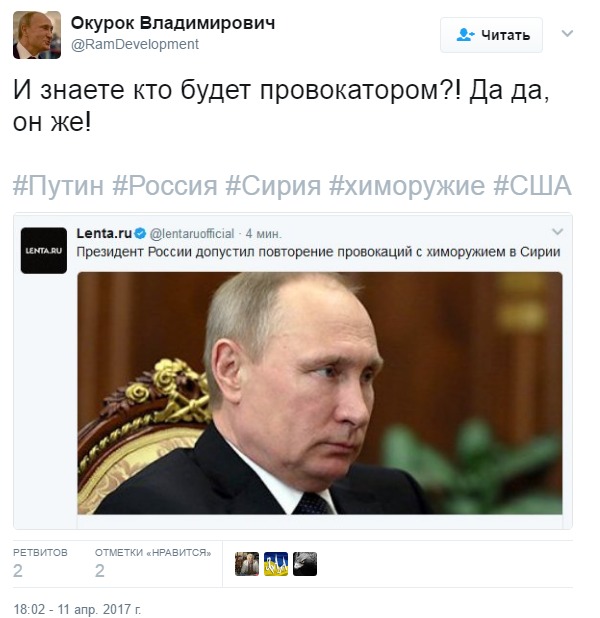
Task: Open the #Путин hashtag
Action: click(58, 185)
